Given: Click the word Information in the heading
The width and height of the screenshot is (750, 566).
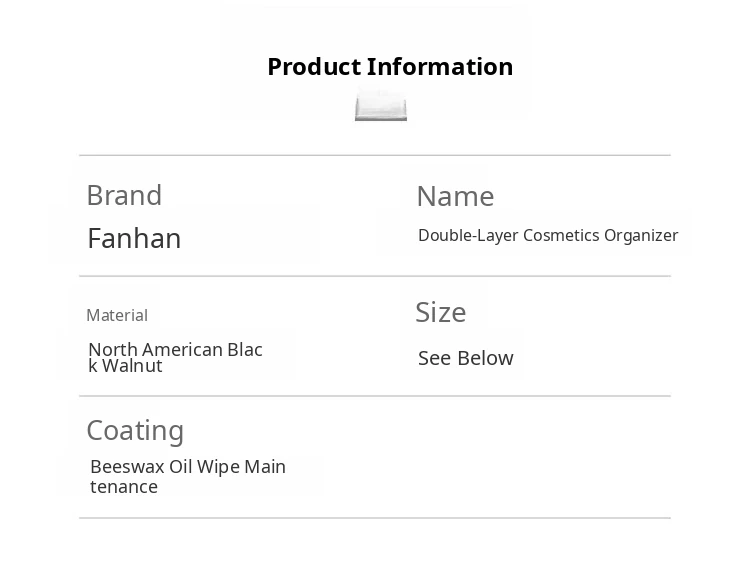Looking at the screenshot, I should pyautogui.click(x=440, y=67).
